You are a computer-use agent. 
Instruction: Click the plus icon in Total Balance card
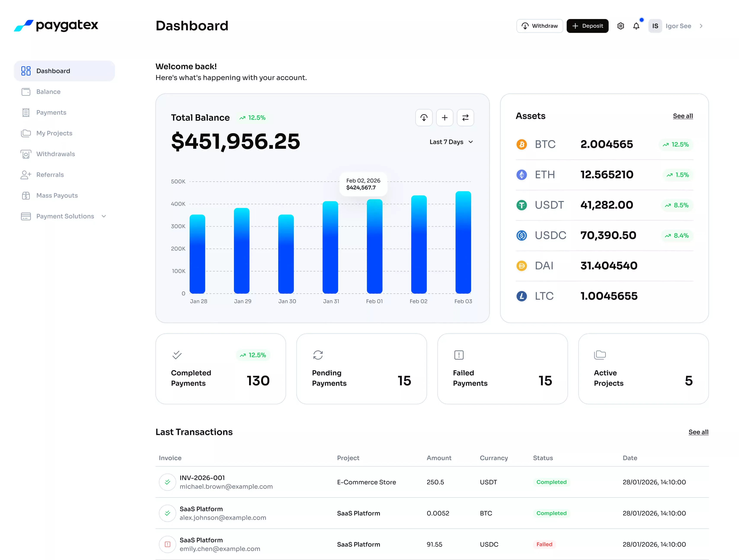pos(444,118)
